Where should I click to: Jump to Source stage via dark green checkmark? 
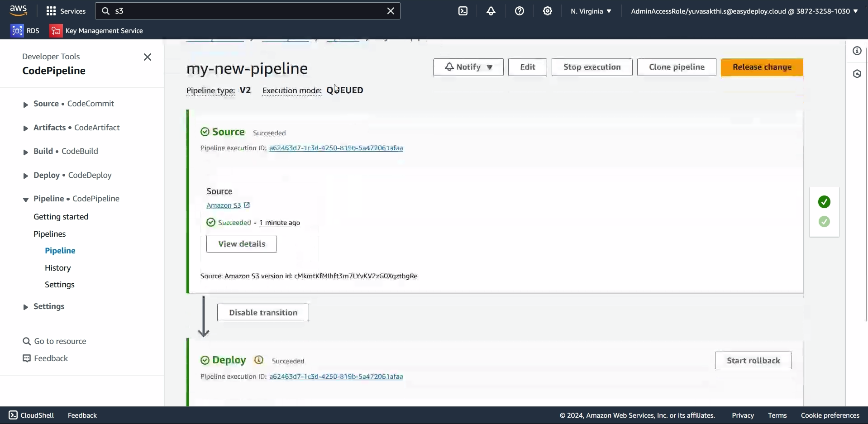click(x=824, y=202)
